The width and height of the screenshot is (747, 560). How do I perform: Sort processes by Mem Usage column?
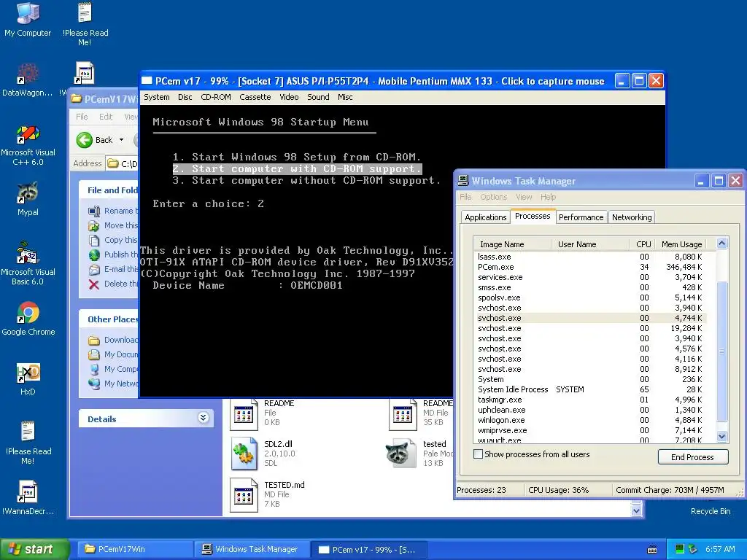(x=681, y=244)
